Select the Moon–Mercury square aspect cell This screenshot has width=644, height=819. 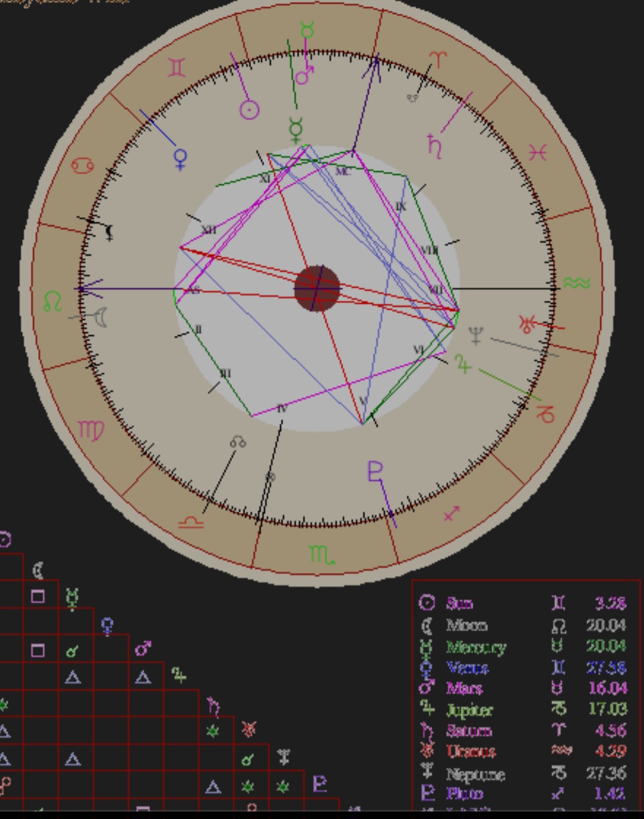(x=38, y=597)
